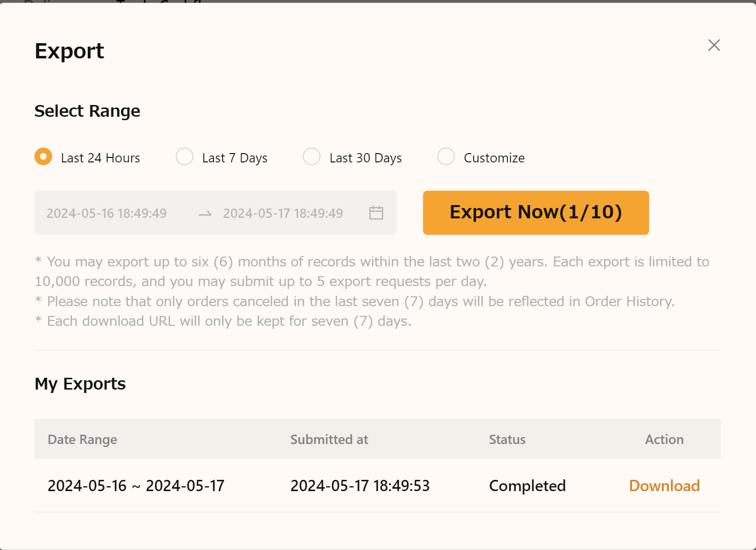The width and height of the screenshot is (756, 550).
Task: Click the Export Now button
Action: coord(536,212)
